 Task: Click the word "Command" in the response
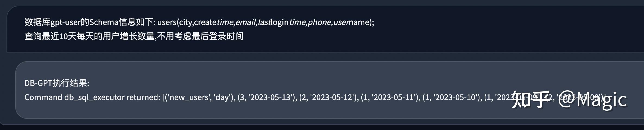coord(43,97)
